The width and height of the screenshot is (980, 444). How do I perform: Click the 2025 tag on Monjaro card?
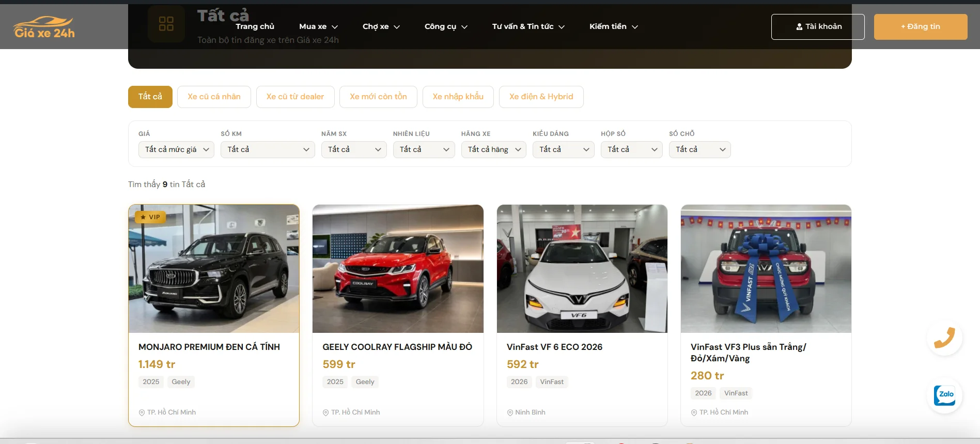pyautogui.click(x=151, y=382)
